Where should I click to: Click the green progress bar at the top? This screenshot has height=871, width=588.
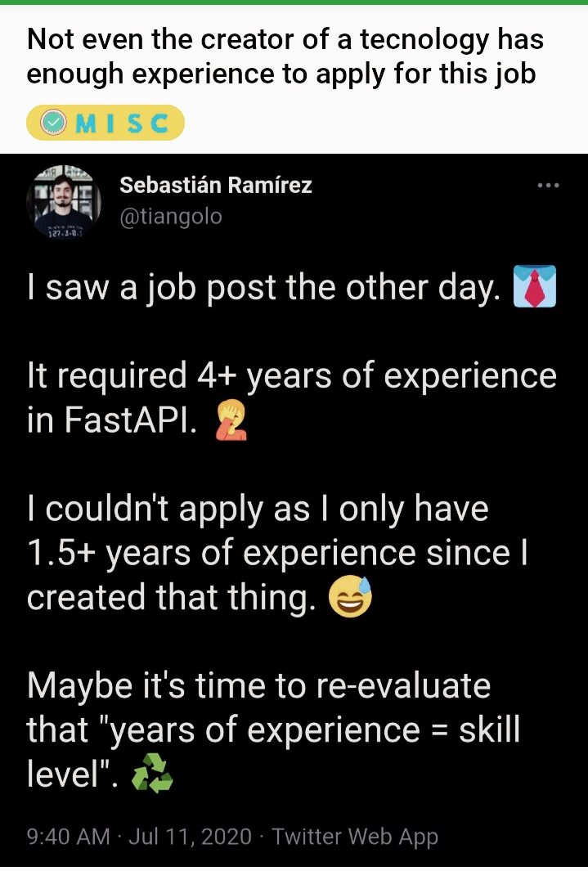click(x=294, y=2)
